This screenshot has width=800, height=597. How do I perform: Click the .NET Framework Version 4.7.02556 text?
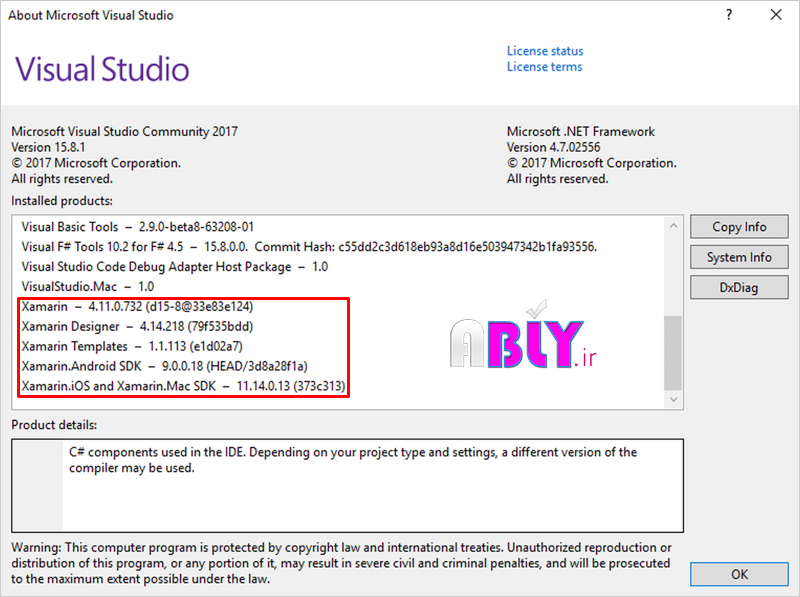554,147
